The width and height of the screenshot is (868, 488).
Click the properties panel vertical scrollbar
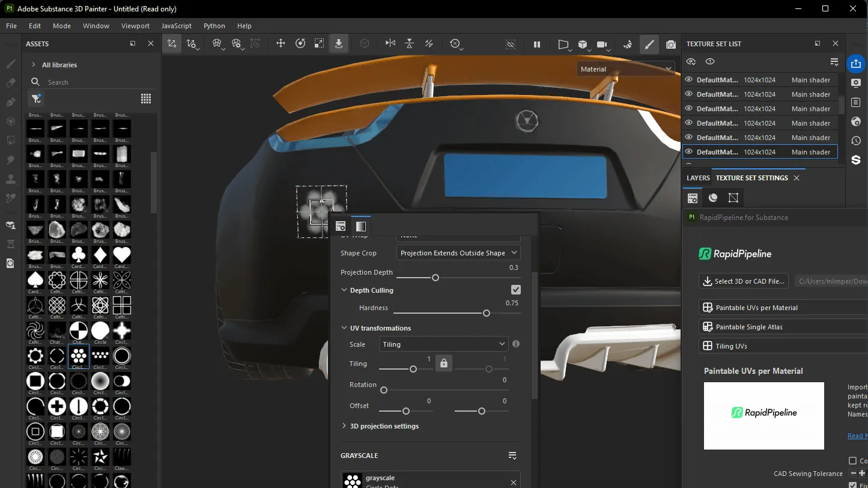(535, 335)
